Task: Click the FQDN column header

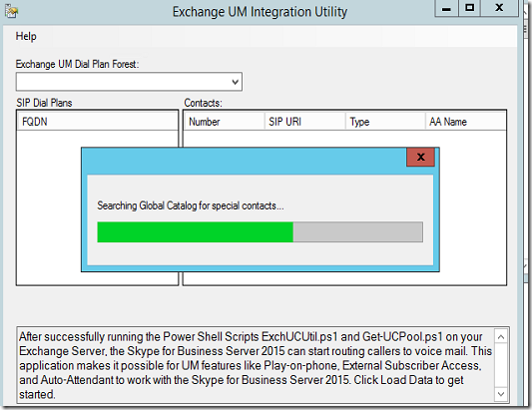Action: [97, 122]
